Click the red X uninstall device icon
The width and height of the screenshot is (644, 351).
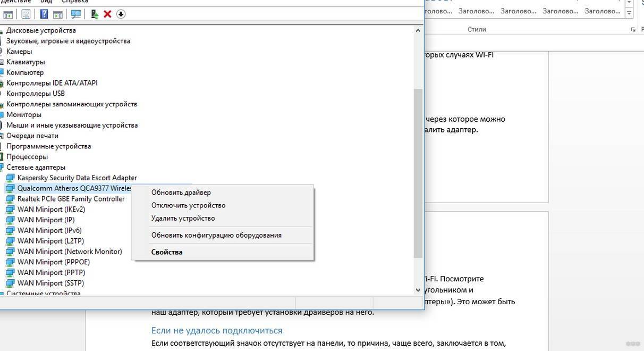pos(107,14)
